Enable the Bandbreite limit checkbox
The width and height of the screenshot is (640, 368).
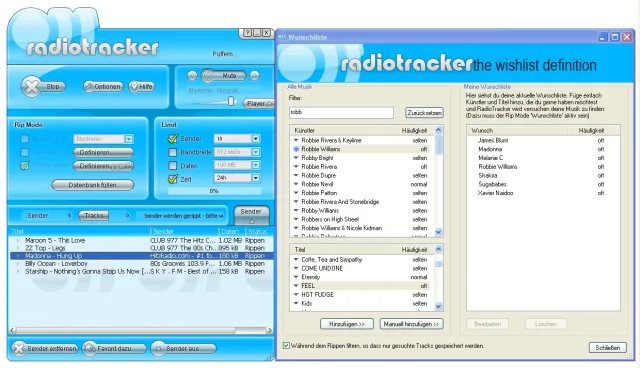pyautogui.click(x=173, y=152)
